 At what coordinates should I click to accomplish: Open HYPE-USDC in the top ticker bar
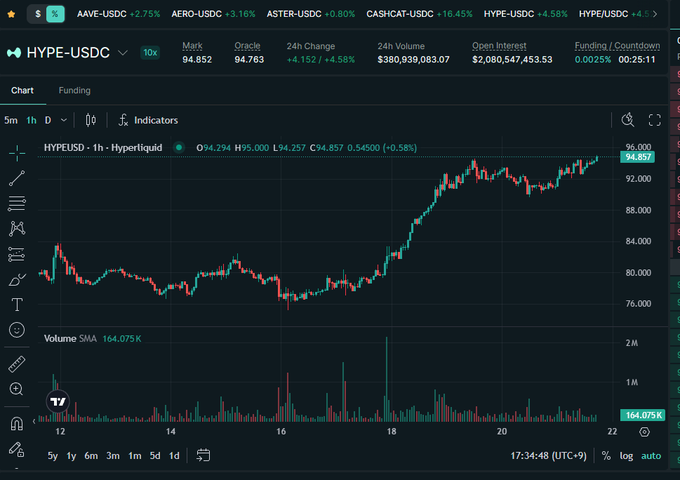pos(526,14)
